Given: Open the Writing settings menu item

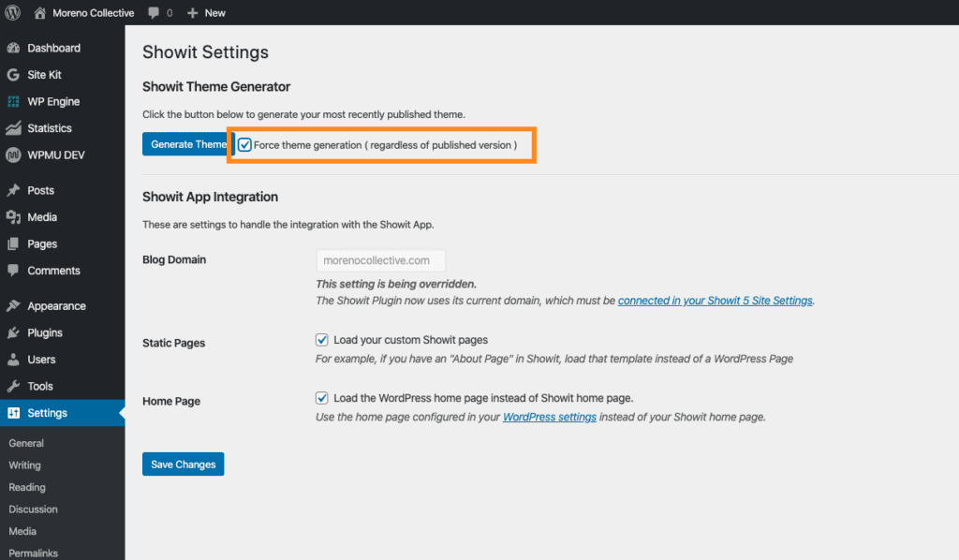Looking at the screenshot, I should tap(24, 464).
